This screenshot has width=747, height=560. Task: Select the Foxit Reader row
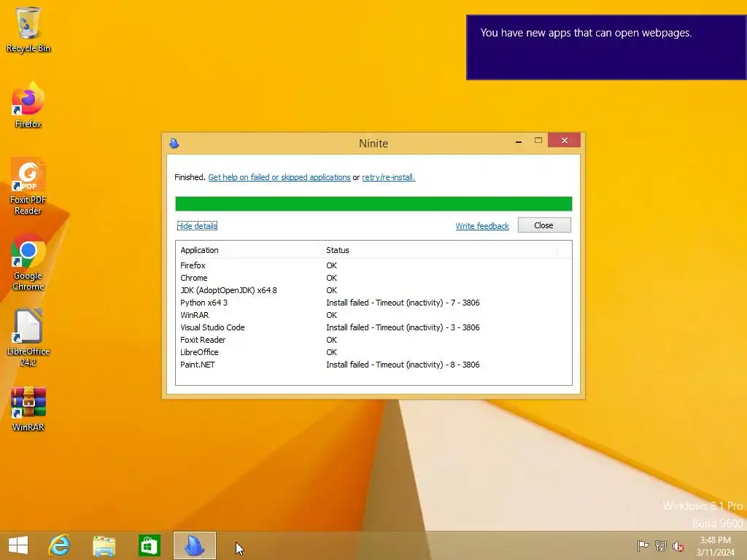373,340
